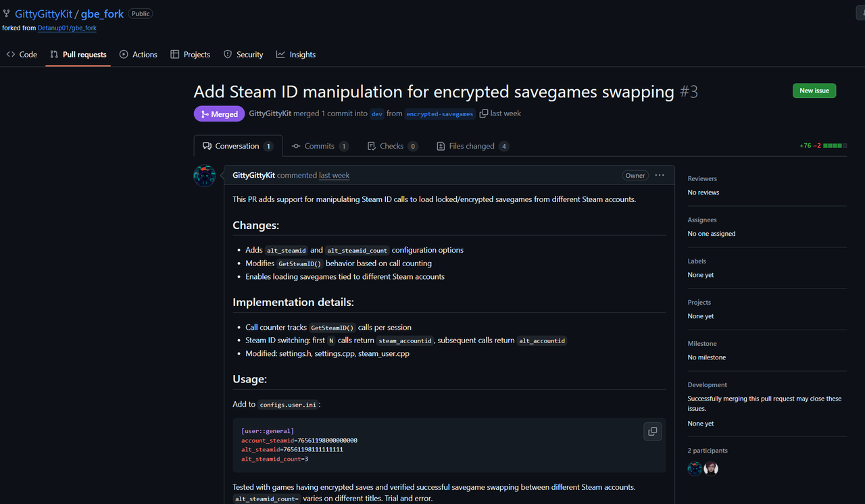Open GittyGittyKit comment author link
The width and height of the screenshot is (865, 504).
[x=253, y=175]
